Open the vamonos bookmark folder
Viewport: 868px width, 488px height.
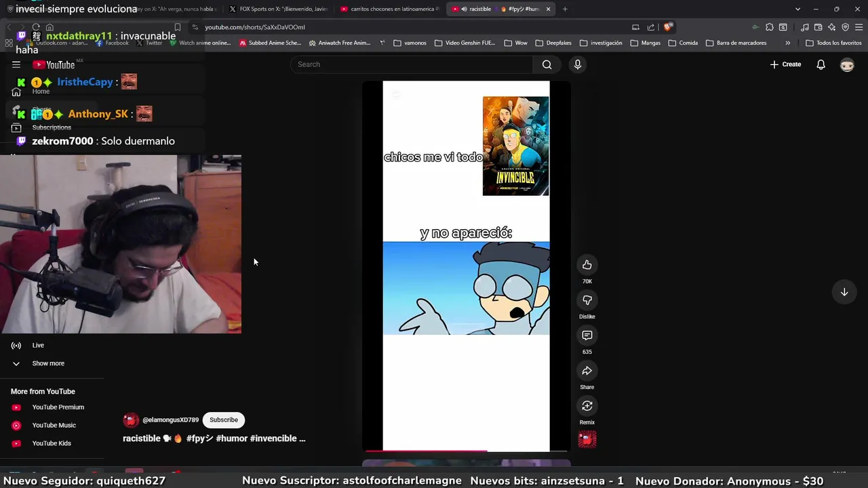point(410,43)
